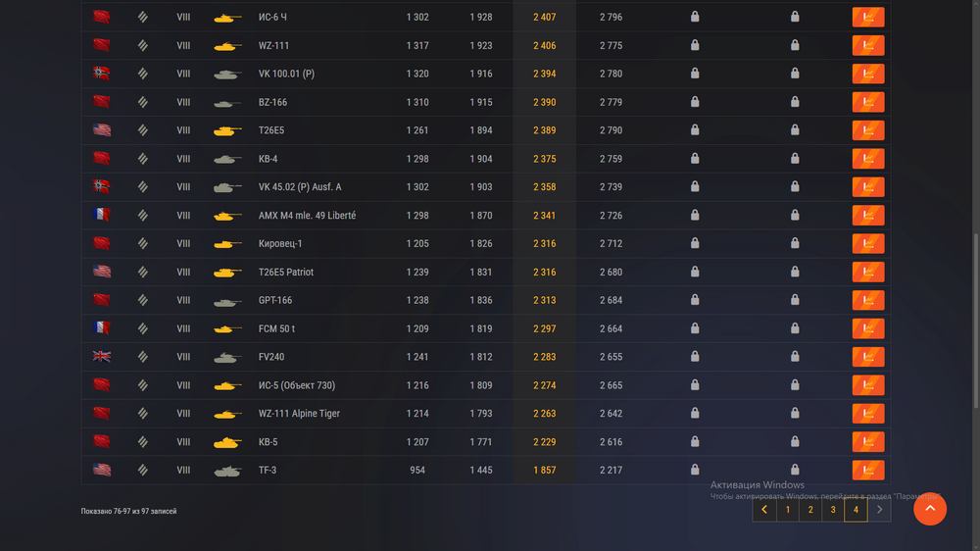The width and height of the screenshot is (980, 551).
Task: Click the French flag next to AMX M4 mle. 49 Liberté
Action: pos(102,215)
